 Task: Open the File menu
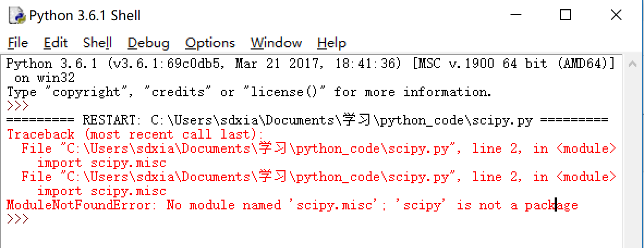[18, 43]
